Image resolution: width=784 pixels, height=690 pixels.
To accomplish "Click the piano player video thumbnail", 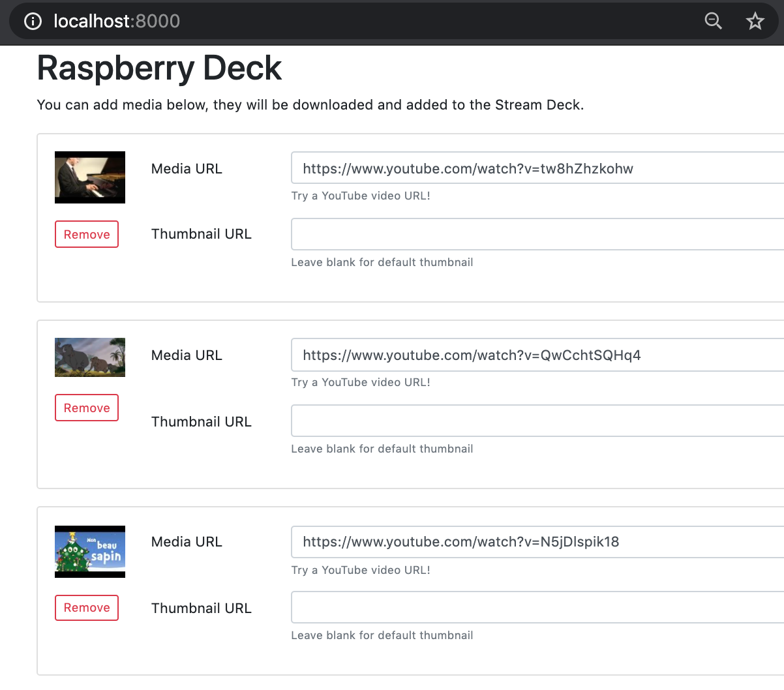I will [90, 177].
